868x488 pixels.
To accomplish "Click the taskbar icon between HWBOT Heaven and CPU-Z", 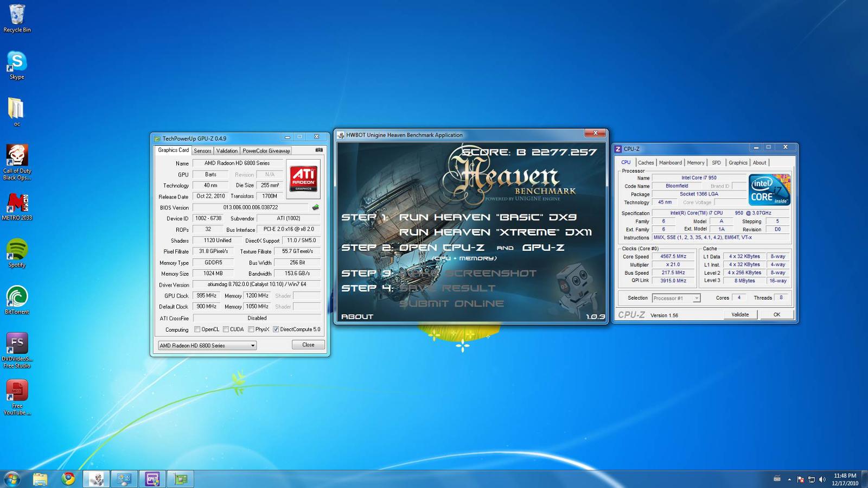I will tap(124, 479).
